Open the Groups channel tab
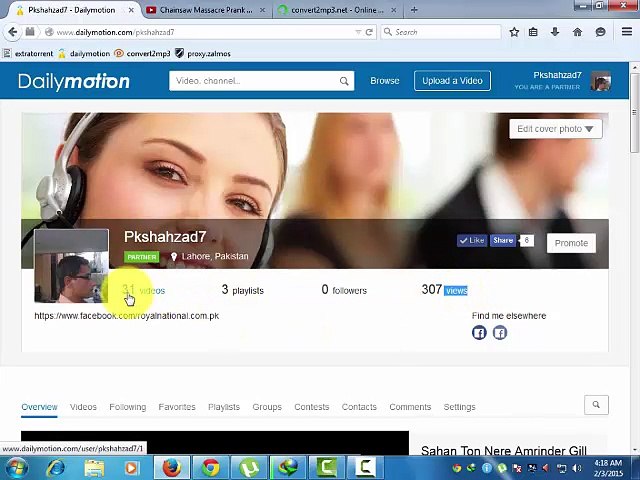This screenshot has height=480, width=640. click(x=267, y=407)
